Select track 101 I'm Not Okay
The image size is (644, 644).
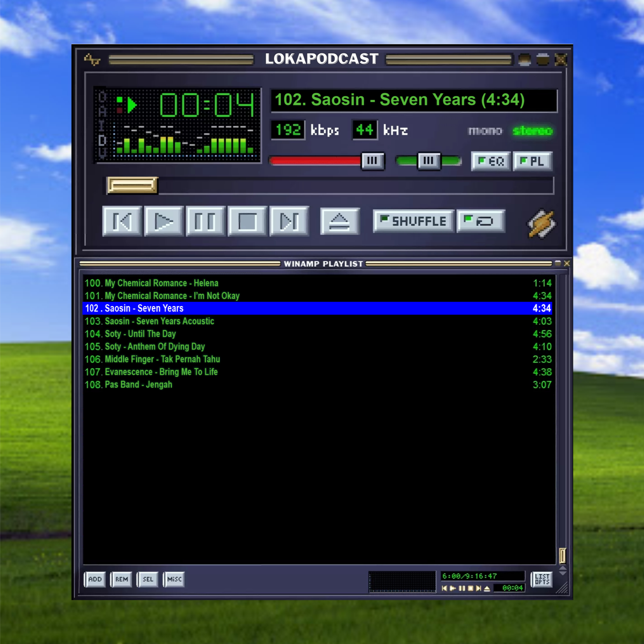318,296
